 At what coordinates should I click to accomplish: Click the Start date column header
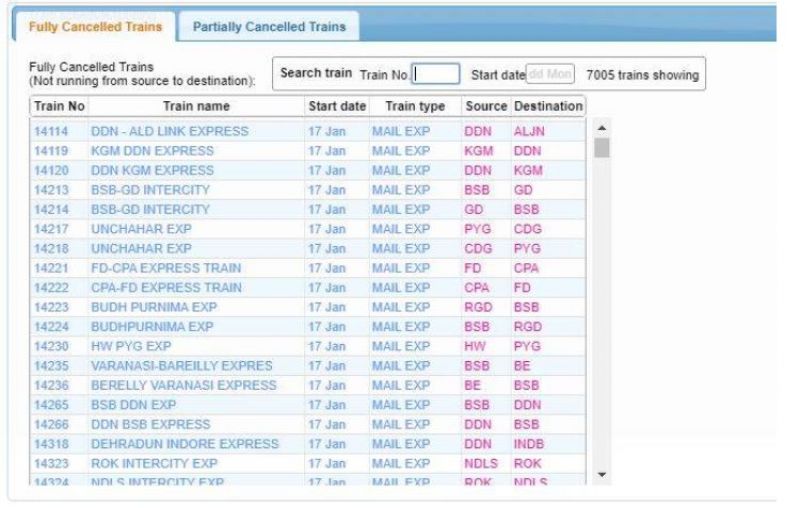(337, 105)
